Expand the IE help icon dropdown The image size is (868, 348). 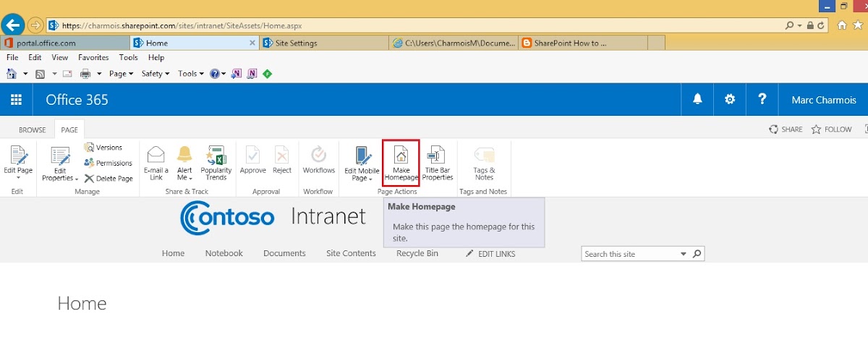click(x=224, y=74)
